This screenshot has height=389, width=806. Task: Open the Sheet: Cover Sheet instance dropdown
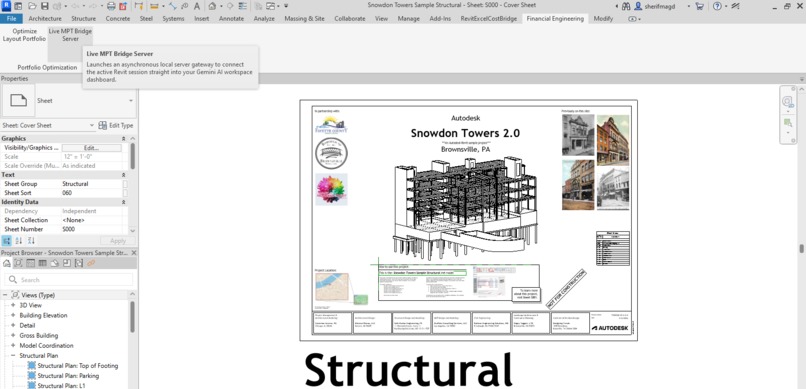(92, 125)
